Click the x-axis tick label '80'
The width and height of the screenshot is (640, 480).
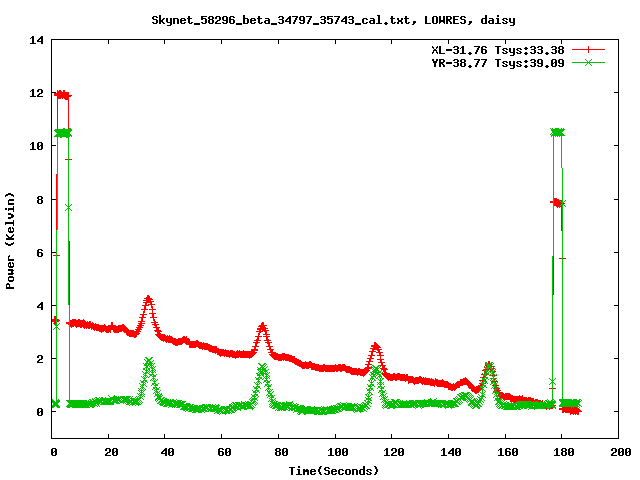point(281,452)
